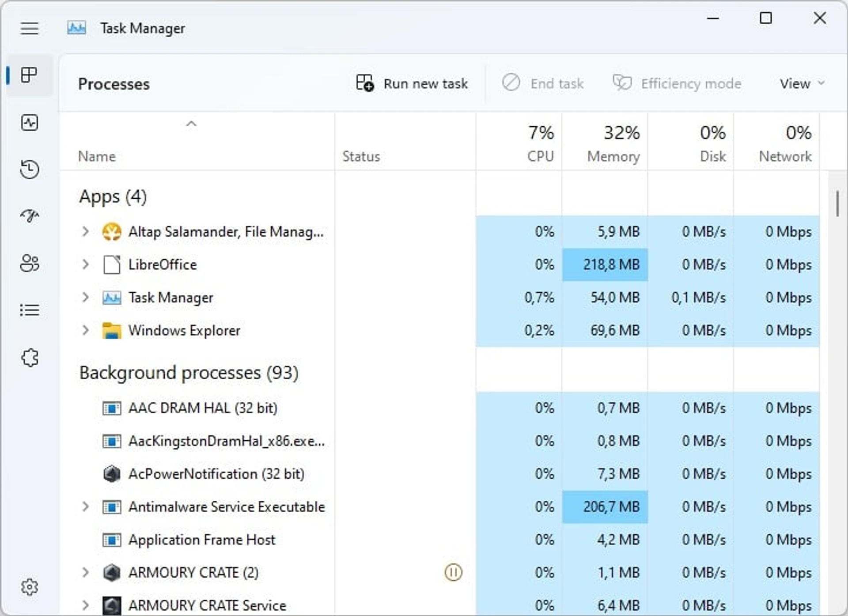The width and height of the screenshot is (848, 616).
Task: Expand the Altap Salamander process group
Action: pos(85,231)
